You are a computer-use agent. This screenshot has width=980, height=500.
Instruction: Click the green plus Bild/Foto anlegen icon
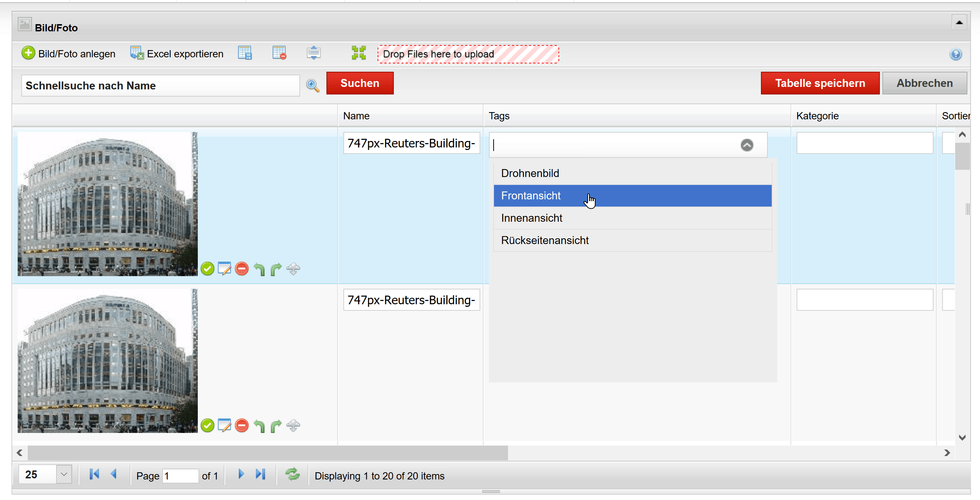28,53
